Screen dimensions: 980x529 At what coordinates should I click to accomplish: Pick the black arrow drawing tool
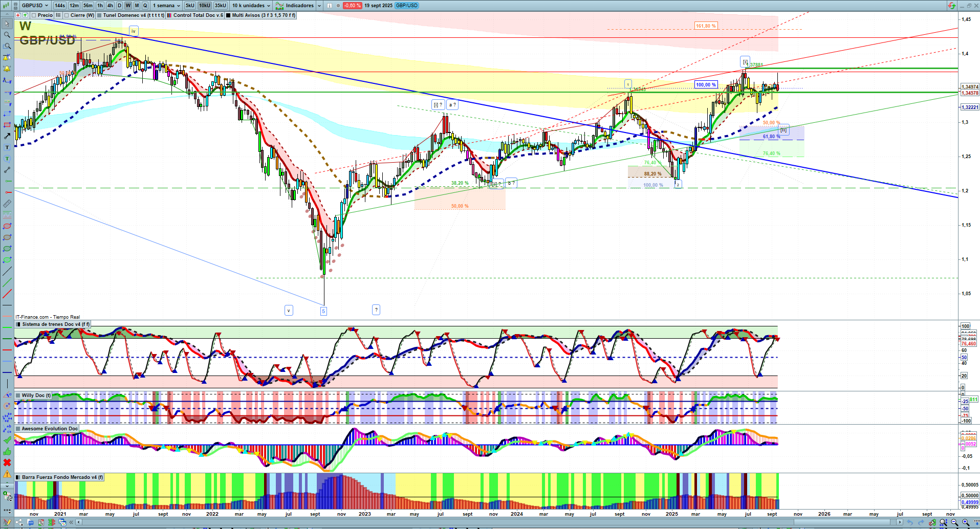(7, 136)
